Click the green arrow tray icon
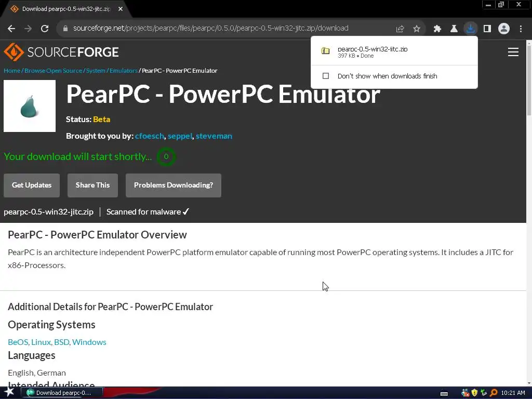The image size is (532, 399). (x=484, y=393)
